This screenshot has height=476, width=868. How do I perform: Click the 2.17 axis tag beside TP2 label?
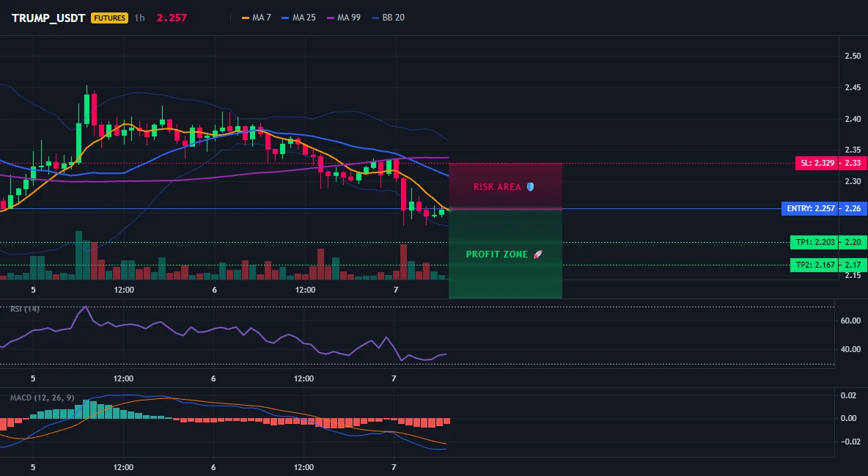point(853,265)
